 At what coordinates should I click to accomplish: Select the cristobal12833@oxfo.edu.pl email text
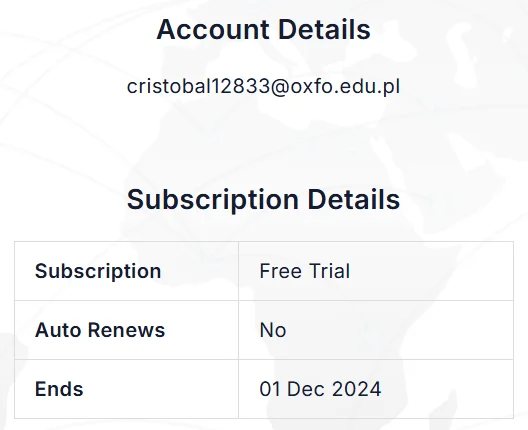pos(264,87)
